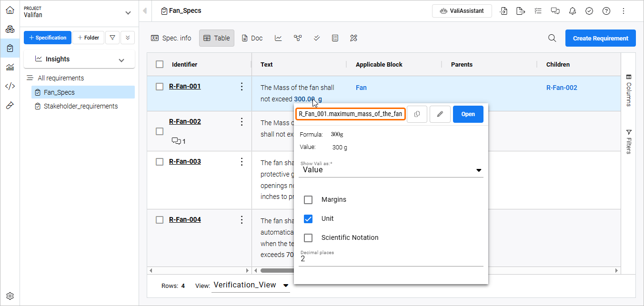Copy the Vali name with copy icon

[x=417, y=114]
